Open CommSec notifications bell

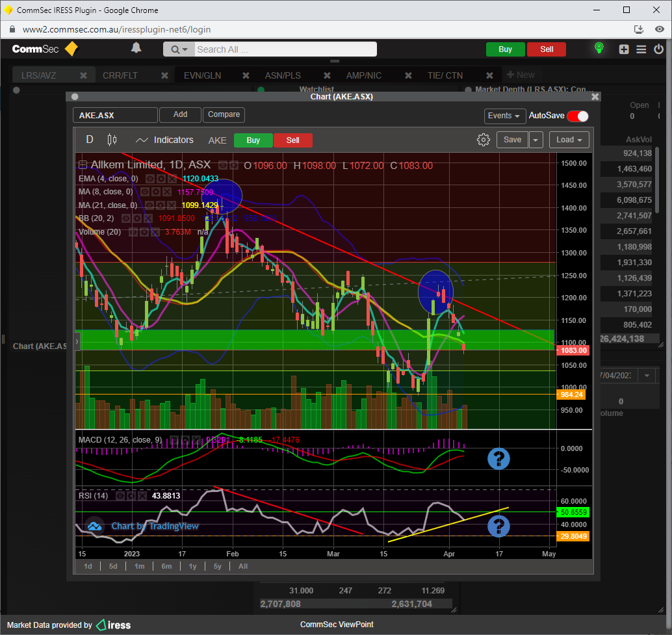(x=136, y=48)
